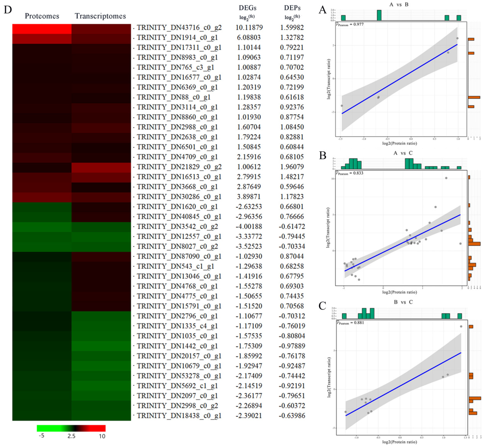This screenshot has height=448, width=487.
Task: Click the A vs C plot title
Action: [x=403, y=153]
